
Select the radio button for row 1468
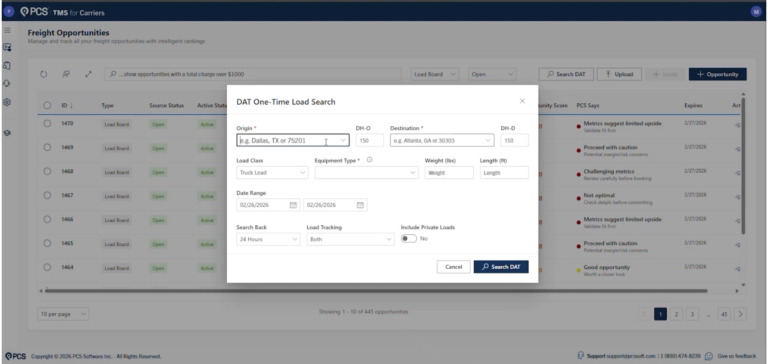[47, 171]
